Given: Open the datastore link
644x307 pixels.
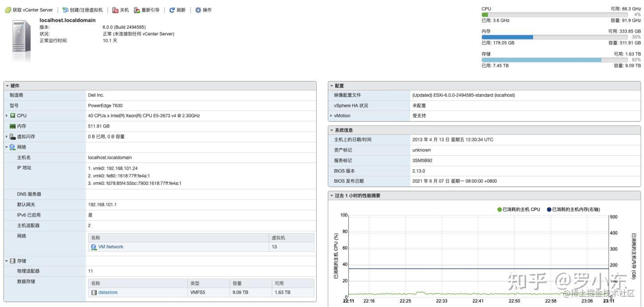Looking at the screenshot, I should (x=108, y=292).
